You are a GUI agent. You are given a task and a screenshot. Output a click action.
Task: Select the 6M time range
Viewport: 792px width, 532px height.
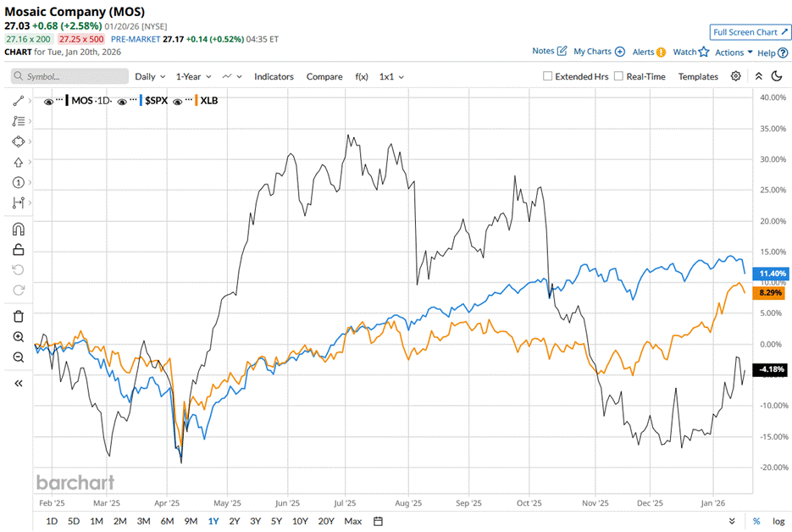click(x=167, y=521)
